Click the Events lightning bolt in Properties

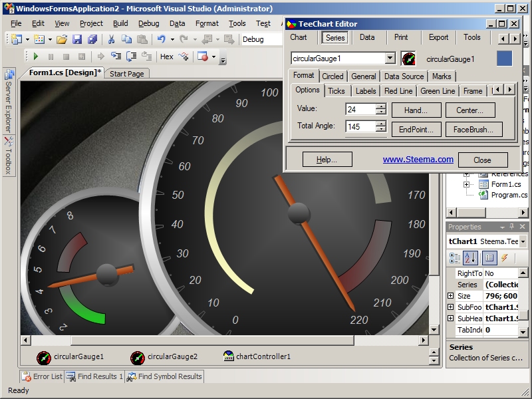505,258
